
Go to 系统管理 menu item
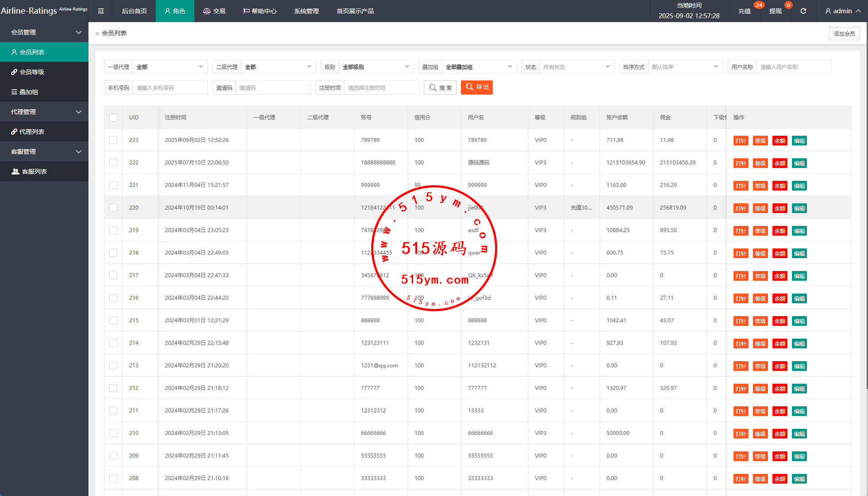tap(306, 11)
